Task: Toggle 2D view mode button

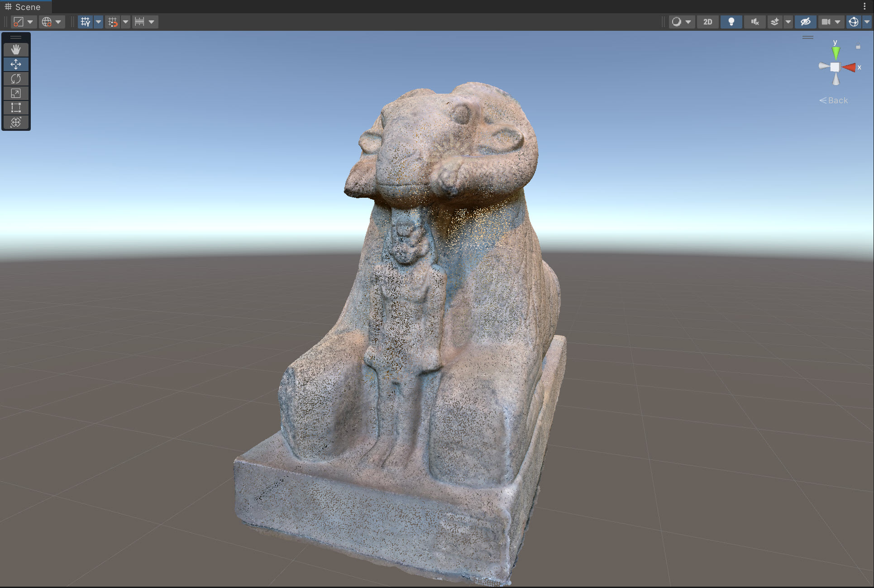Action: pyautogui.click(x=707, y=22)
